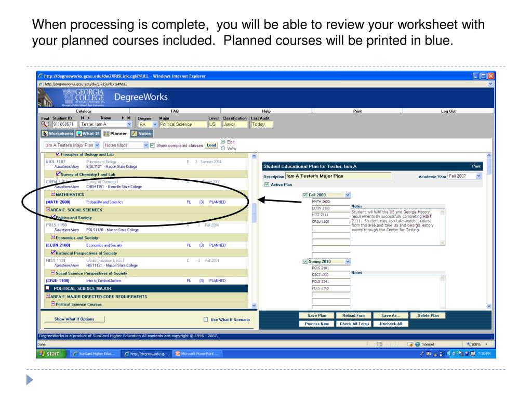This screenshot has height=399, width=532.
Task: Switch to the What If tab
Action: (88, 134)
